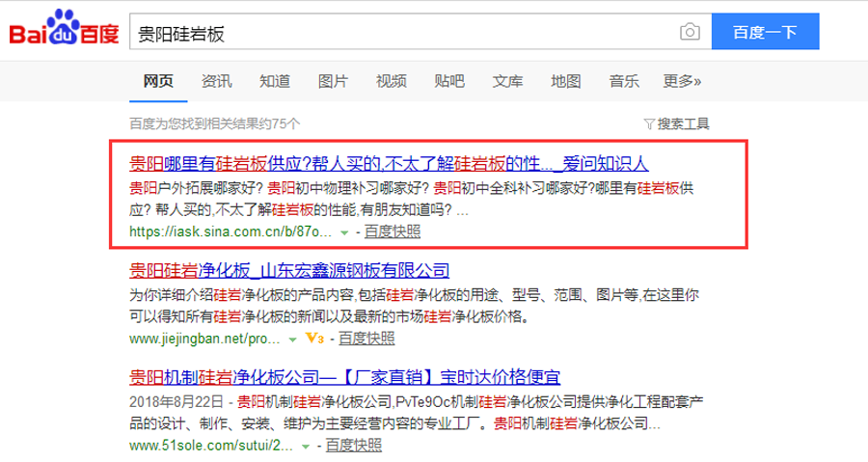Open the 文库 tab
Screen dimensions: 868x462
click(x=507, y=81)
